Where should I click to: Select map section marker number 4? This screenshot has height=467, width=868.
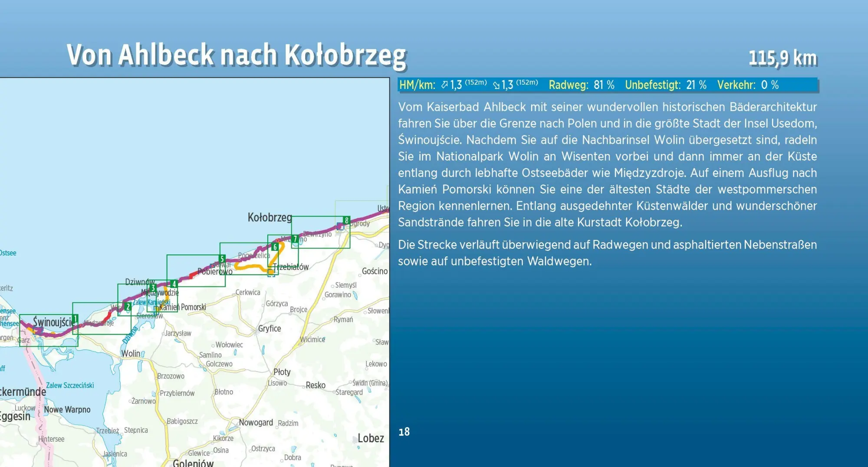174,284
